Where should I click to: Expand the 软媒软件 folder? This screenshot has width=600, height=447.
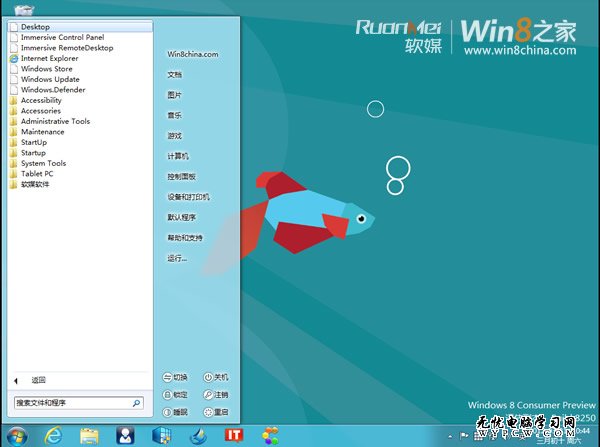tap(35, 184)
